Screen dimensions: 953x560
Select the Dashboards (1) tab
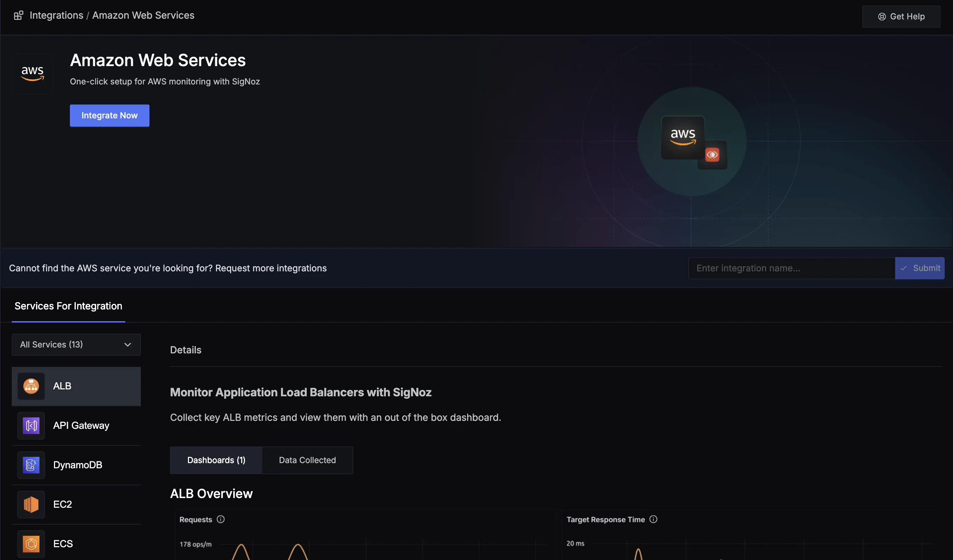coord(216,460)
